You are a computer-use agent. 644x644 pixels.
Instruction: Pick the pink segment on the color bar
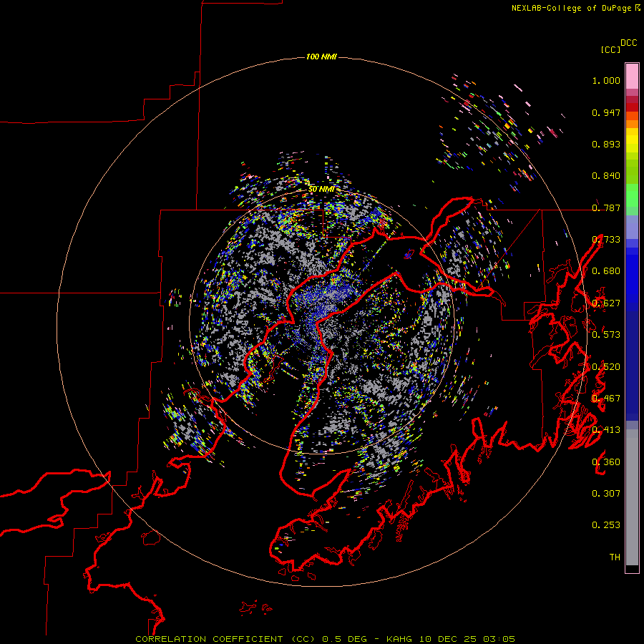pos(632,76)
